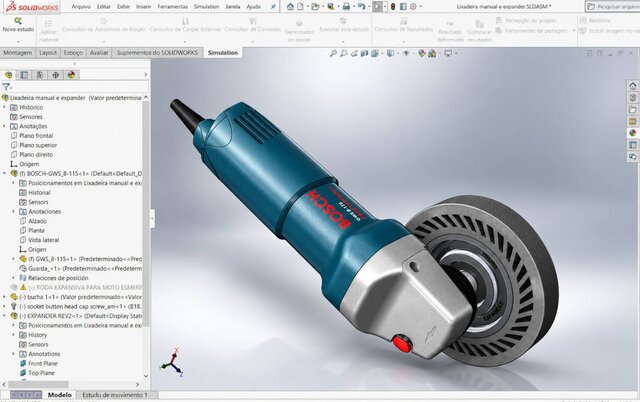Click Zoom to Fit magnifier icon
The width and height of the screenshot is (640, 402).
333,53
